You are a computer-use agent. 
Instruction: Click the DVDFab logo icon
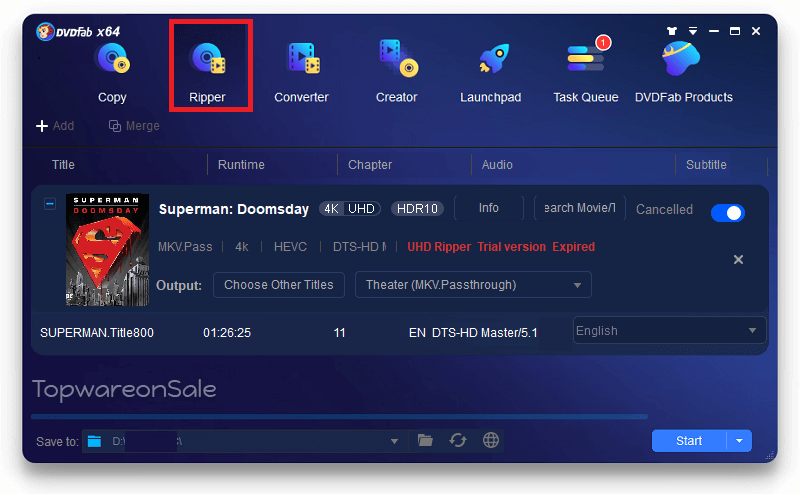click(x=45, y=32)
